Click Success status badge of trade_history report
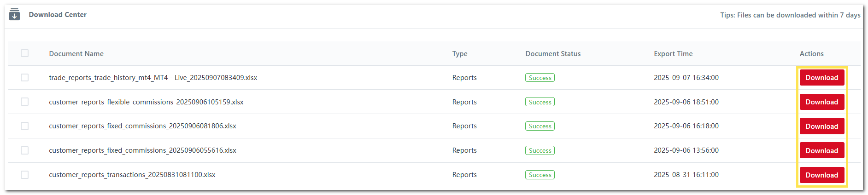Viewport: 868px width, 195px height. (x=540, y=78)
